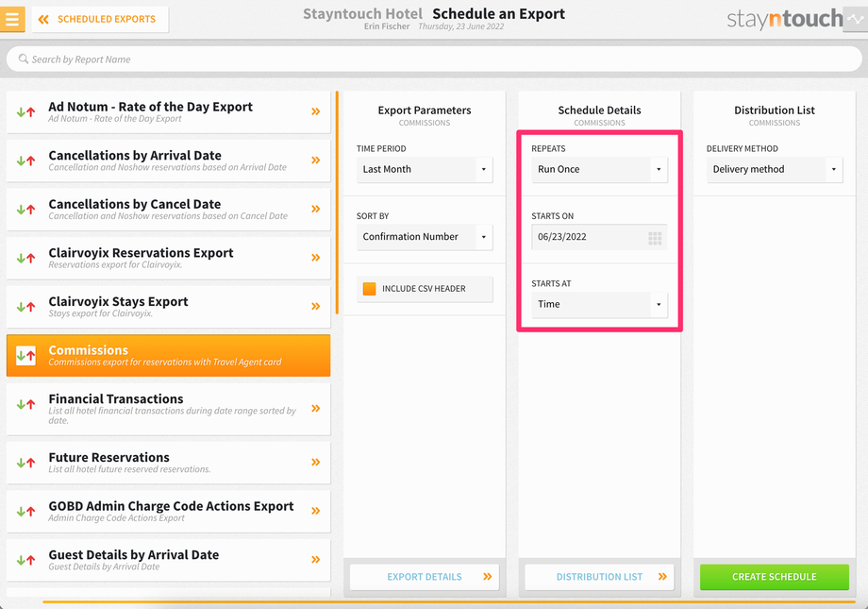Click export arrows icon for GOBD Admin Charge Code
The width and height of the screenshot is (868, 609).
click(25, 512)
